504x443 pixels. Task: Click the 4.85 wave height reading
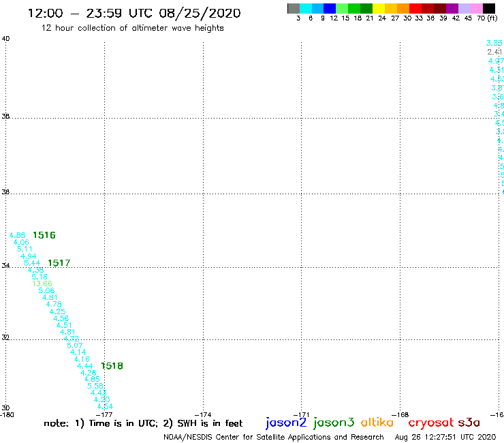92,379
